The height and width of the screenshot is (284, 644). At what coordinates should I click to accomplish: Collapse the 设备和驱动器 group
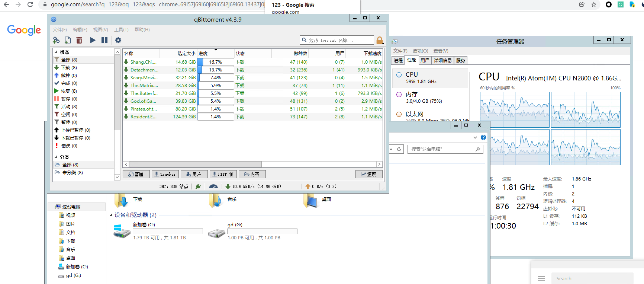coord(111,215)
